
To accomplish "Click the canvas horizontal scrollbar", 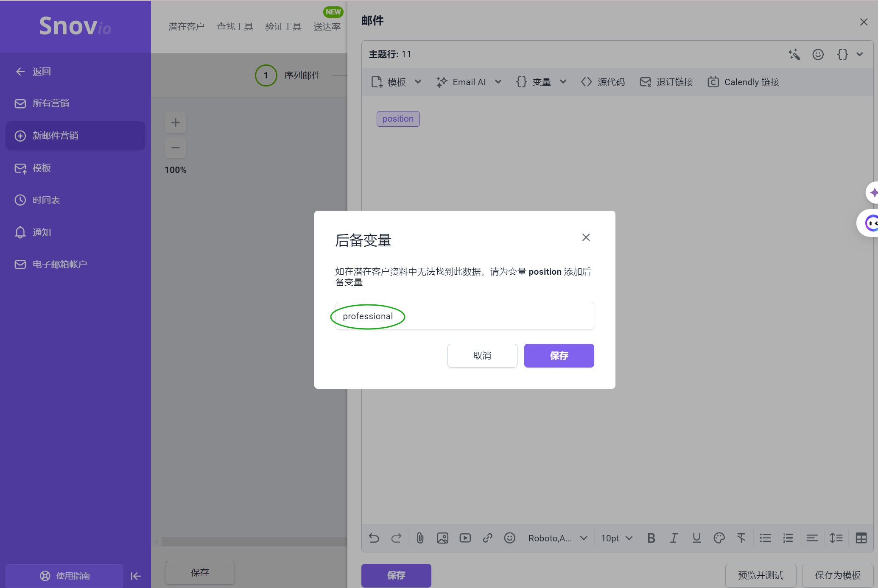I will coord(254,542).
